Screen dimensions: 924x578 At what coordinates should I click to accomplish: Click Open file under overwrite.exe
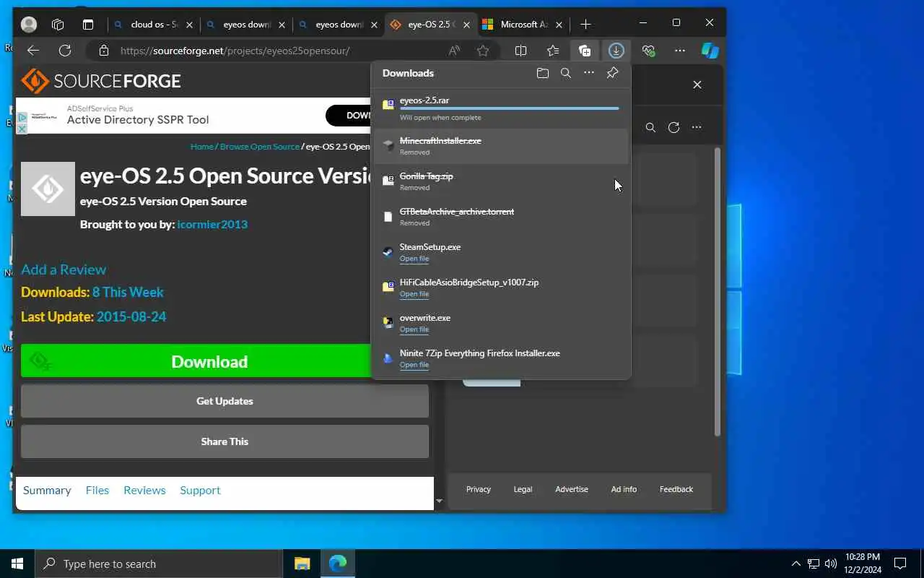point(414,329)
